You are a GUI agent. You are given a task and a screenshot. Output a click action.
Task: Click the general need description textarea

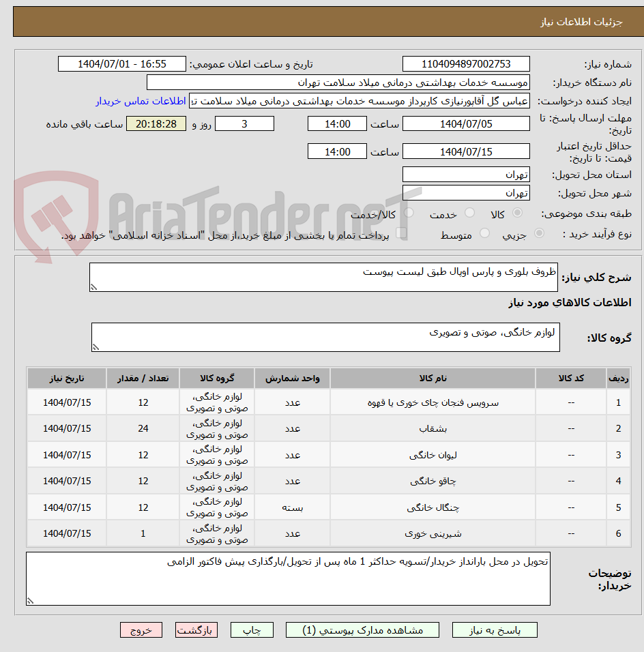click(x=323, y=277)
